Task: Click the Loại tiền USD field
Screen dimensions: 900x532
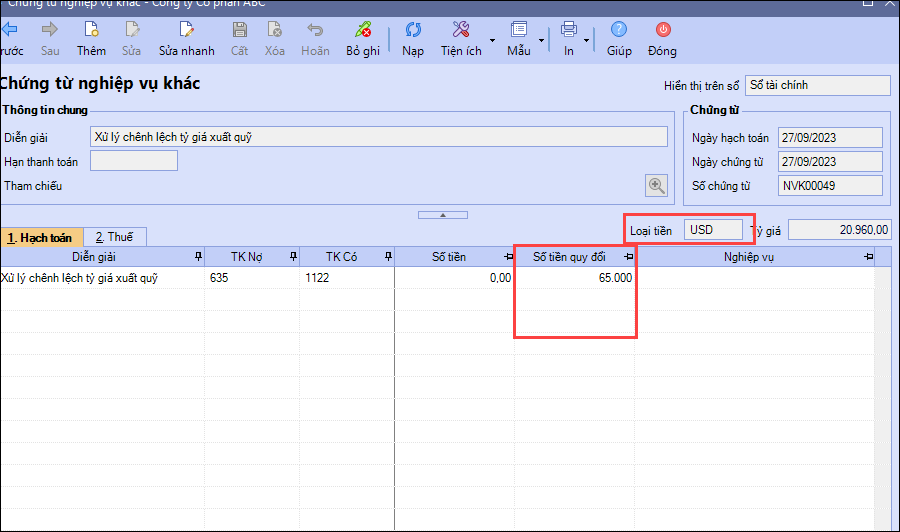Action: (x=714, y=230)
